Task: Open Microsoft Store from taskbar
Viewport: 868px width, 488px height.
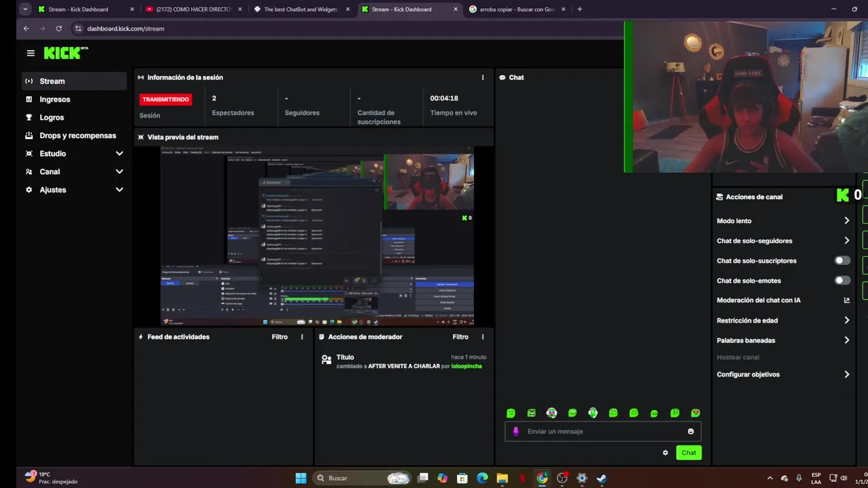Action: [x=462, y=478]
